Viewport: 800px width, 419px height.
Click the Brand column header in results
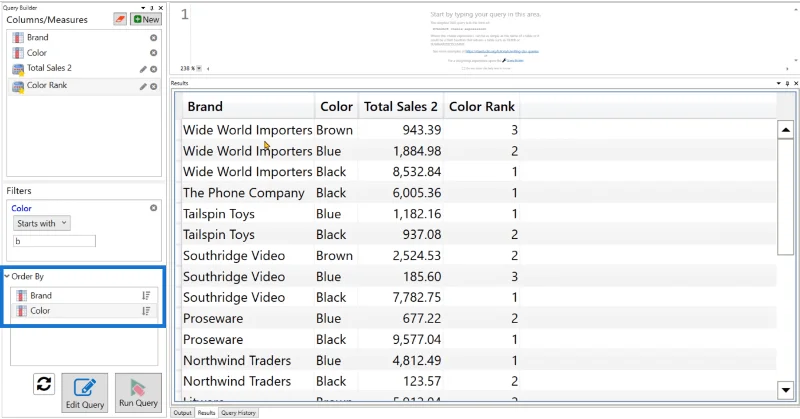click(248, 107)
